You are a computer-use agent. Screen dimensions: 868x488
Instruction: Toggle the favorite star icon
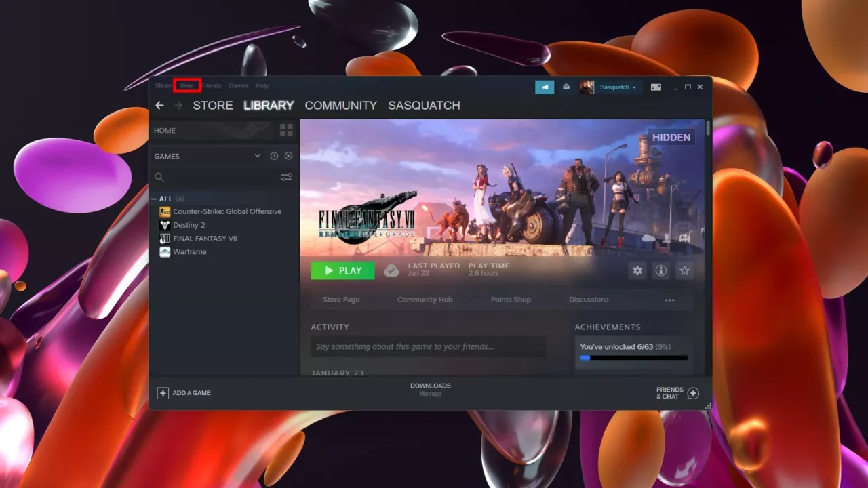(x=684, y=270)
